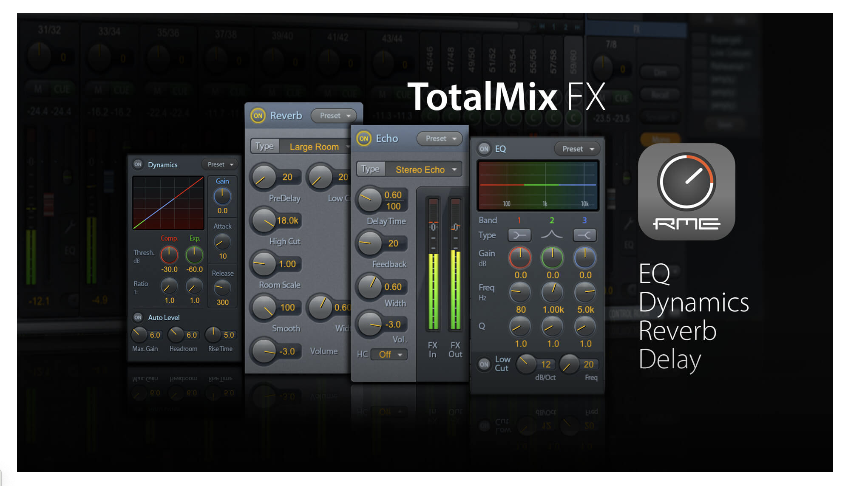The image size is (868, 486).
Task: Select EQ band 1 low-shelf type icon
Action: pyautogui.click(x=519, y=235)
